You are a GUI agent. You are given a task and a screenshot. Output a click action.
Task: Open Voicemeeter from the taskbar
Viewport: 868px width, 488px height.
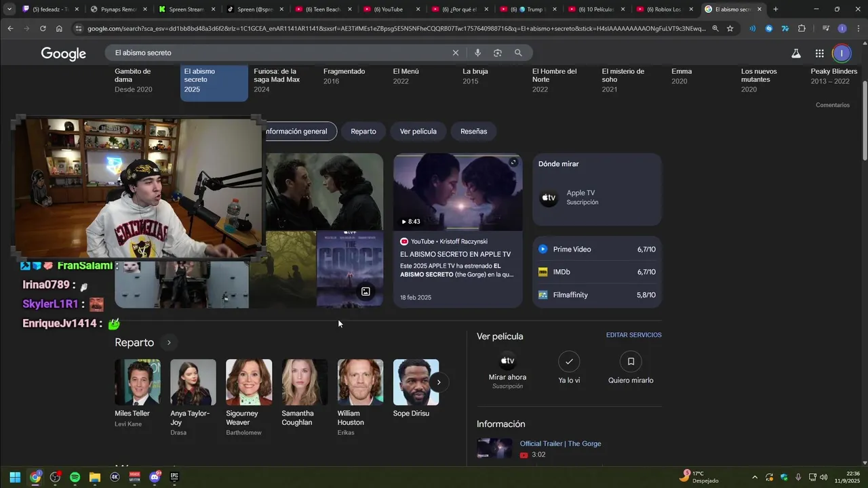134,477
